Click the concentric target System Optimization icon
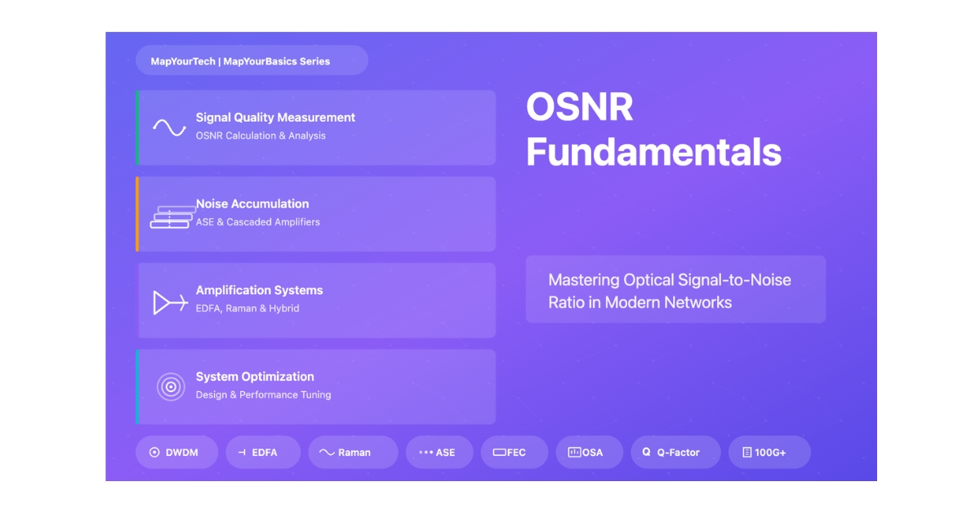 pos(171,387)
